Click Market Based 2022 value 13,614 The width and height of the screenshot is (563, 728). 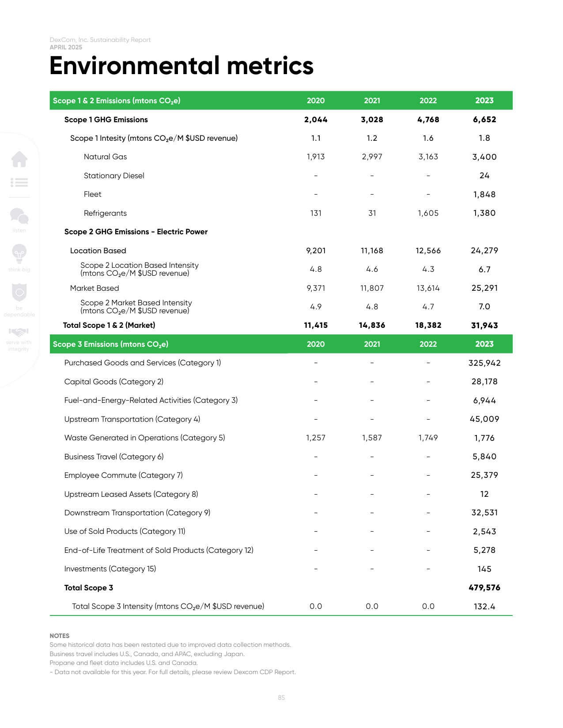coord(428,288)
